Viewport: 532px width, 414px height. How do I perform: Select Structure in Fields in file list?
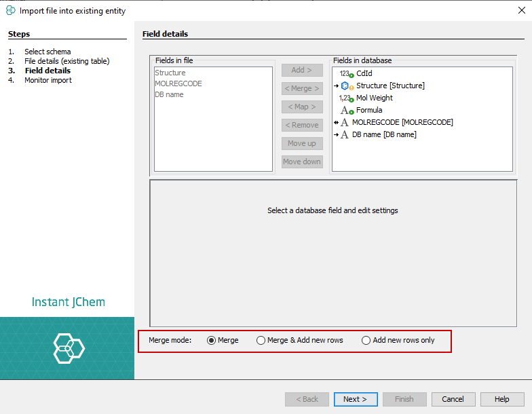[x=170, y=73]
